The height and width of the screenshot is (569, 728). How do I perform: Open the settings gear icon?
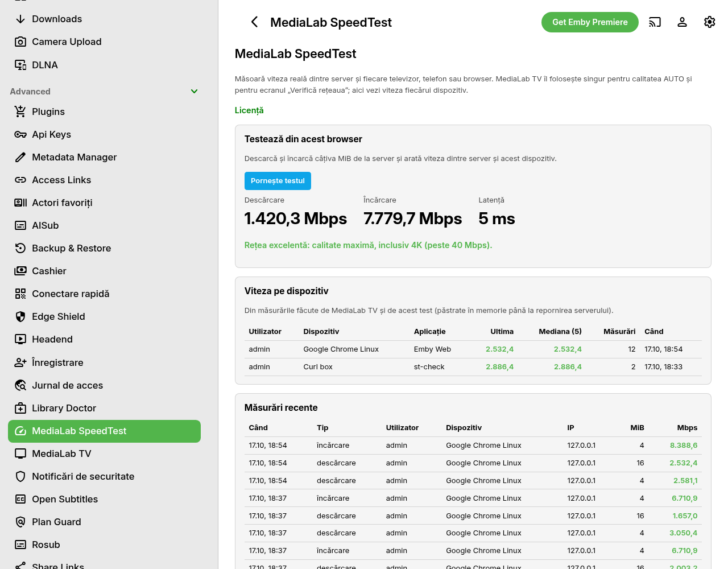710,22
